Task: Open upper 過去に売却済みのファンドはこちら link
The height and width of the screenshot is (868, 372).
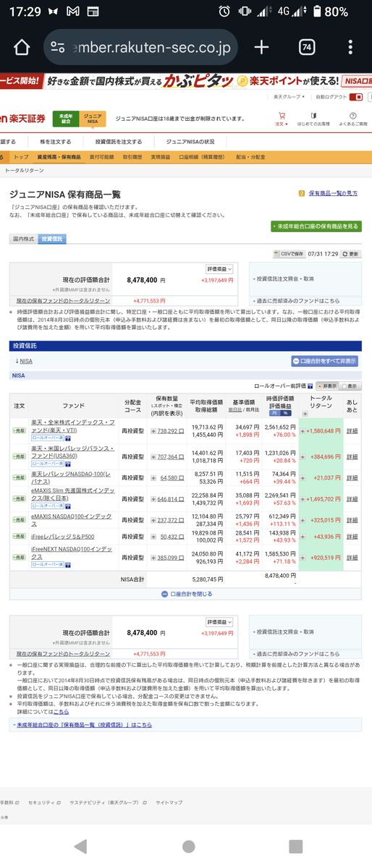Action: (x=297, y=300)
